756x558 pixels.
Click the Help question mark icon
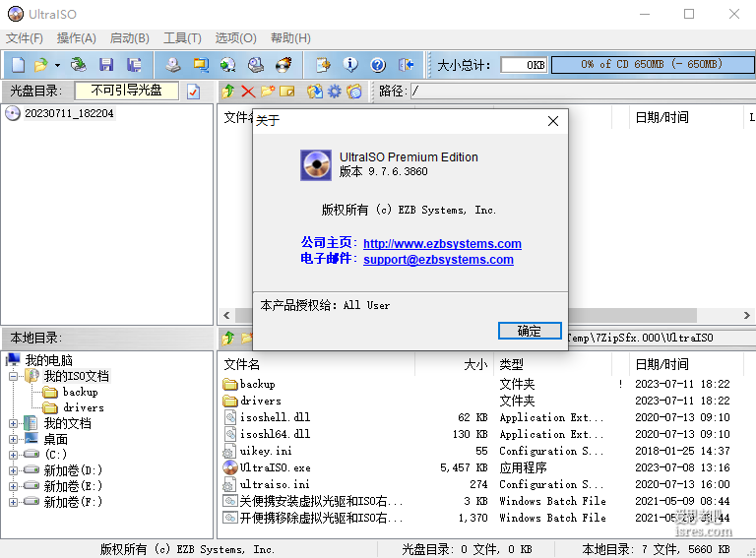click(x=378, y=65)
